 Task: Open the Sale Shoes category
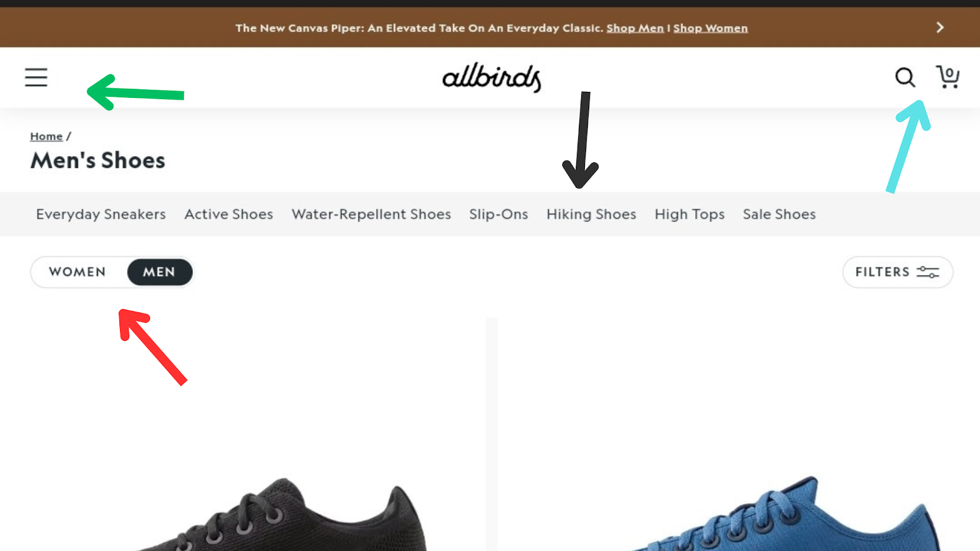779,214
